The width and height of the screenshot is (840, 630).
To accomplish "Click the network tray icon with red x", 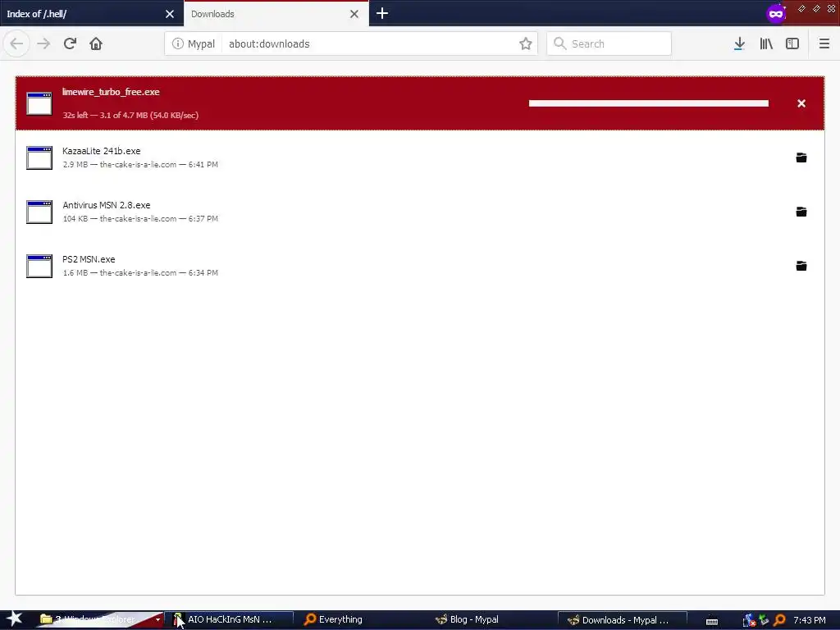I will (749, 620).
